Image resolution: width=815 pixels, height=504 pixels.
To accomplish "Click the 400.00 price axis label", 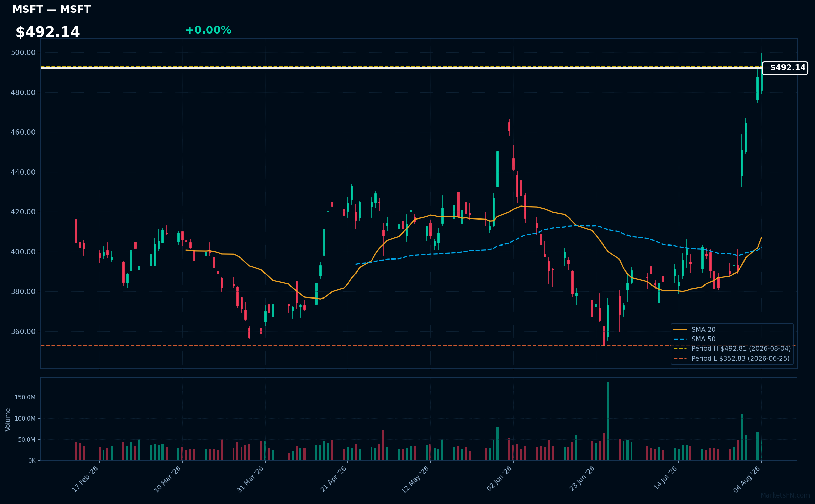I will click(23, 252).
